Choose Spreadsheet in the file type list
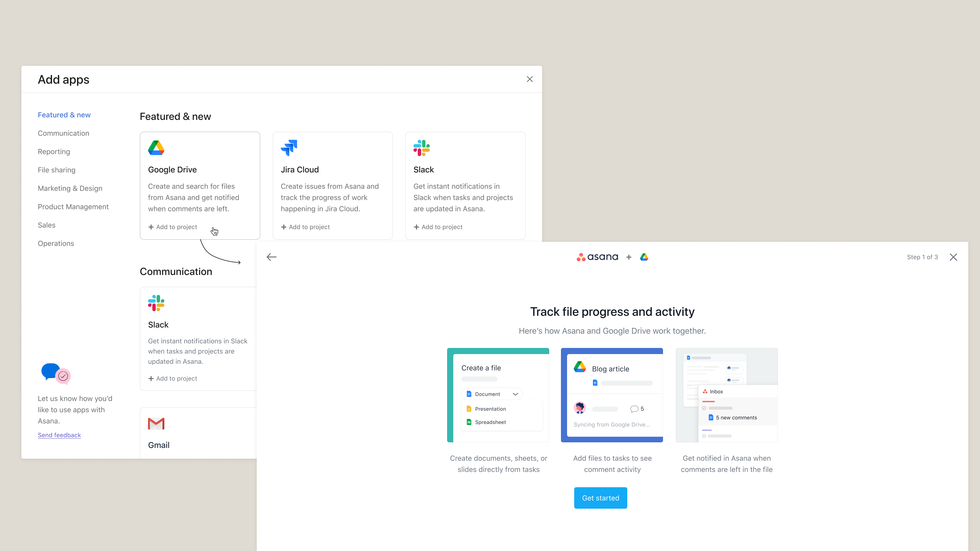The width and height of the screenshot is (980, 551). 502,422
